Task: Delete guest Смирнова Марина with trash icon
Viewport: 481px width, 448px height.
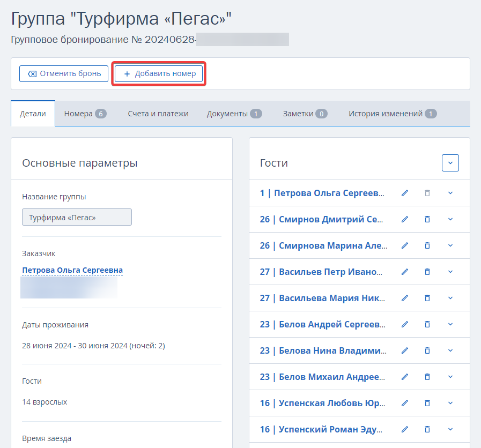Action: [x=427, y=245]
